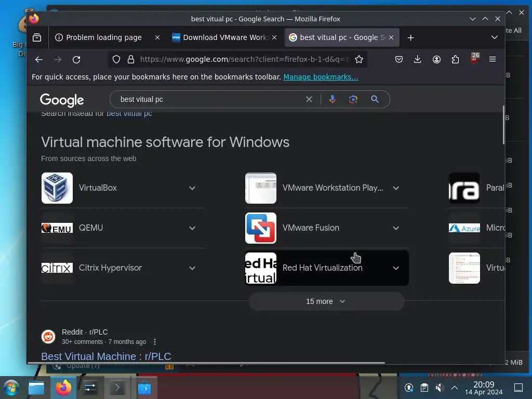This screenshot has width=532, height=399.
Task: Open Firefox View icon left of tabs
Action: pyautogui.click(x=37, y=37)
